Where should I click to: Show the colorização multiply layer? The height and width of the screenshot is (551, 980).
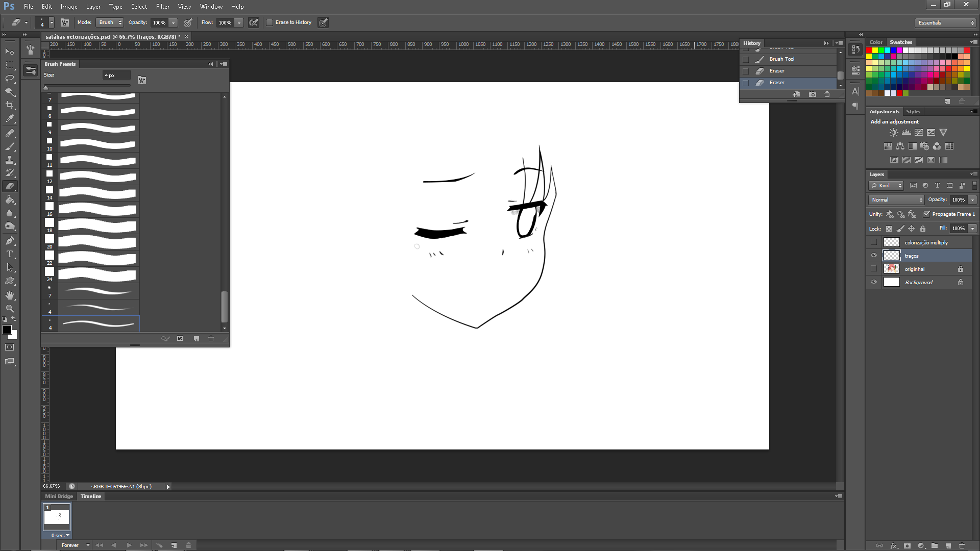[874, 242]
